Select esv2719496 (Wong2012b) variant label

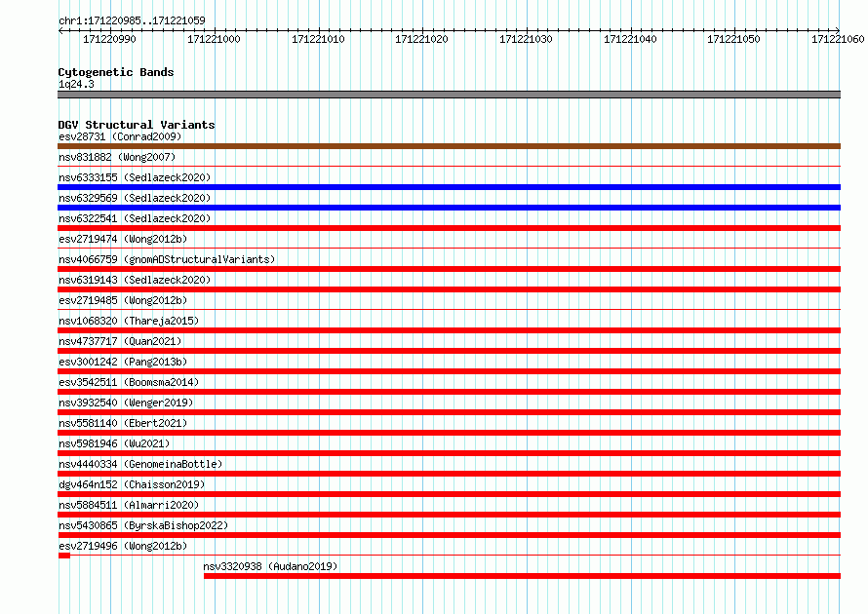[123, 546]
